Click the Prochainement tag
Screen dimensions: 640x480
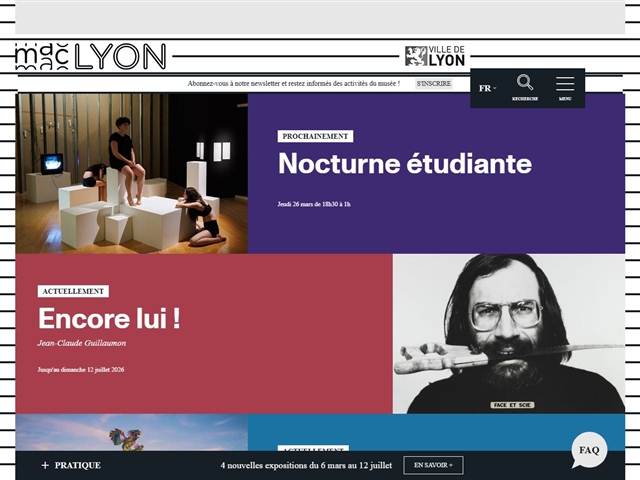tap(315, 136)
